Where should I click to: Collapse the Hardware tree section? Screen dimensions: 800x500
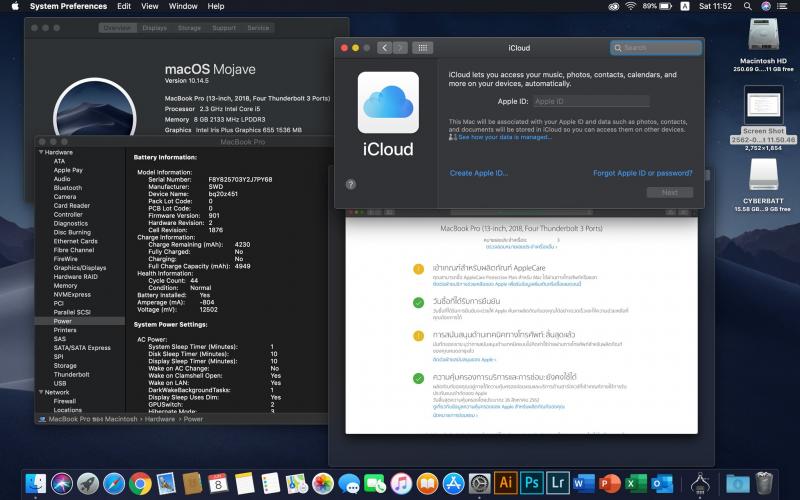(41, 152)
